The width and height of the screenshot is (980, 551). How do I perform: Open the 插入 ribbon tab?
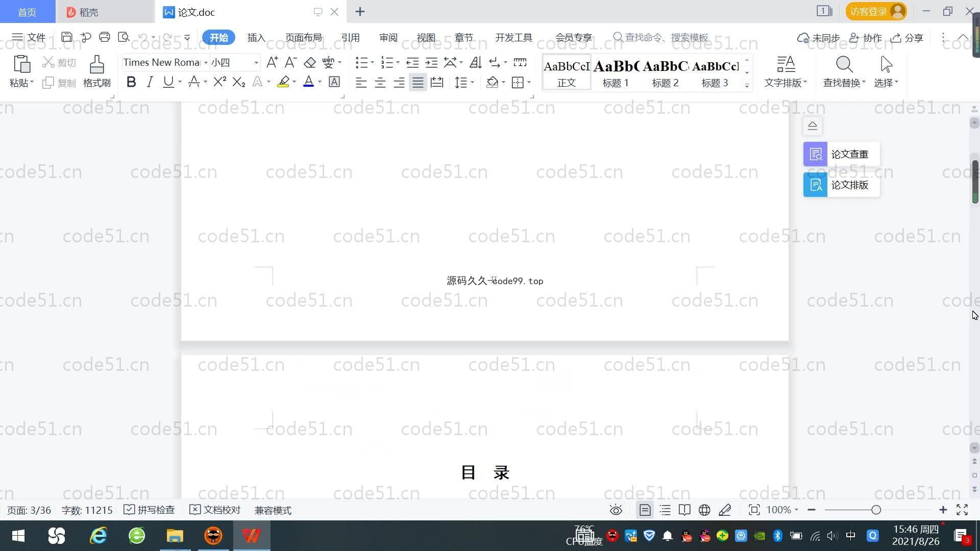click(x=256, y=38)
